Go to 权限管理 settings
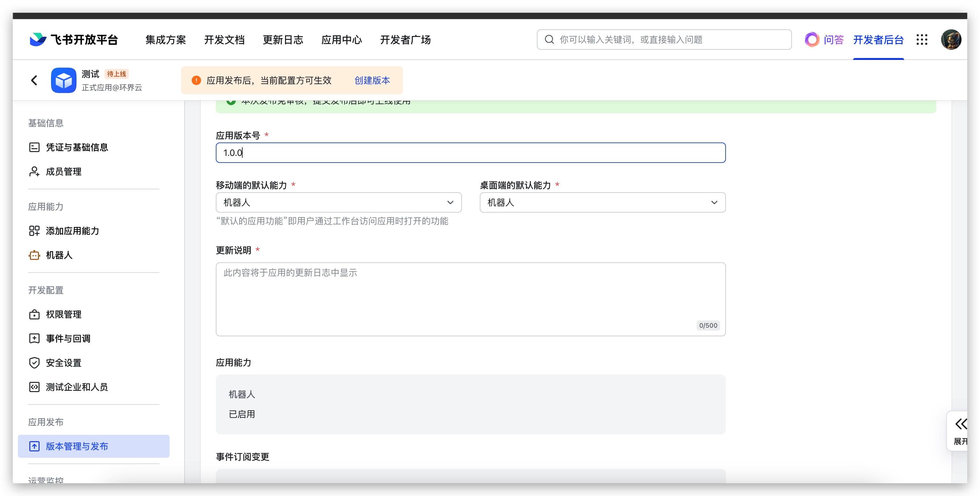 (63, 315)
